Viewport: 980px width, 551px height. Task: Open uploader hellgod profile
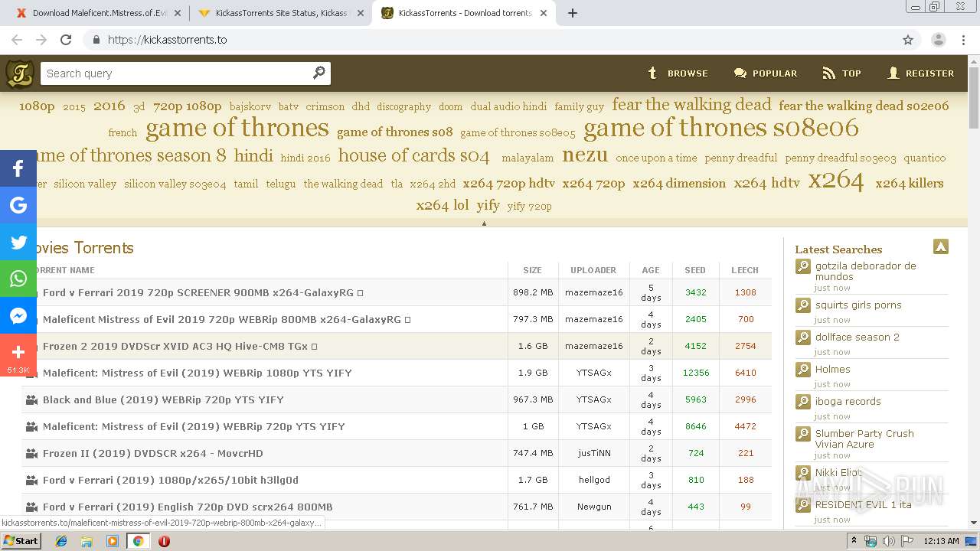point(594,480)
